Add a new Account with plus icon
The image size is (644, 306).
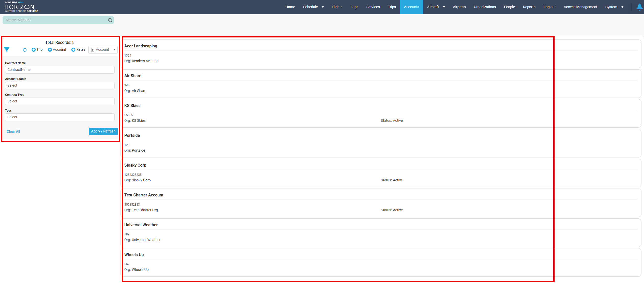57,50
